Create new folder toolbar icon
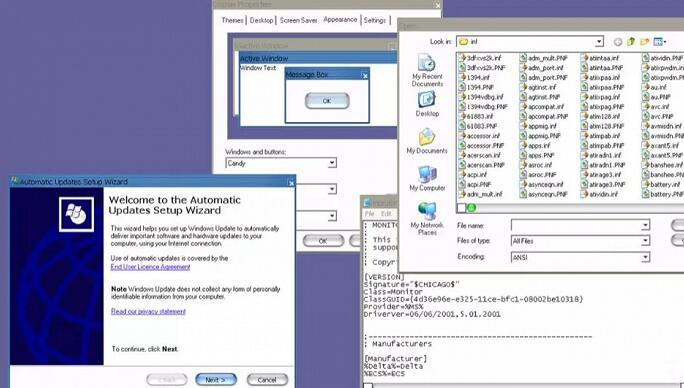This screenshot has height=388, width=684. 644,41
